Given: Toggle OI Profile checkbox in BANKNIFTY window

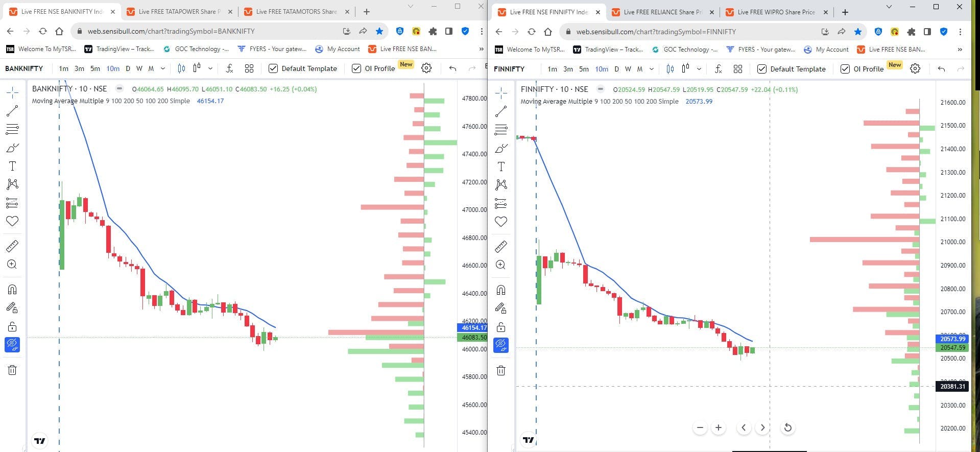Looking at the screenshot, I should click(x=356, y=68).
